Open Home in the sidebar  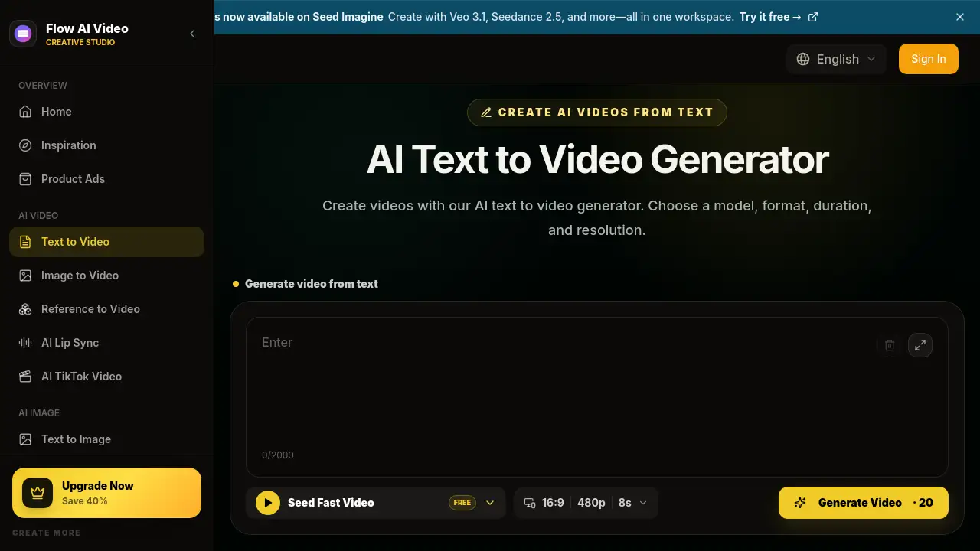106,112
